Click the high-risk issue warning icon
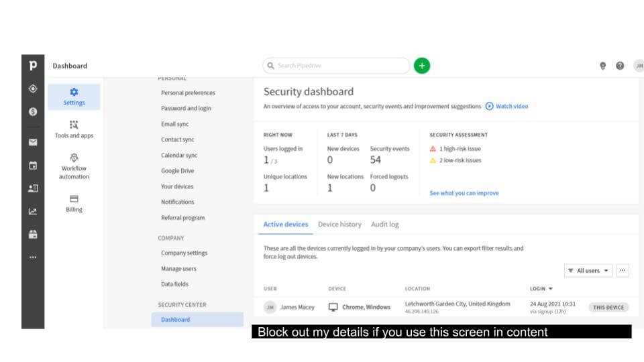Screen dimensions: 644x362 (x=433, y=149)
